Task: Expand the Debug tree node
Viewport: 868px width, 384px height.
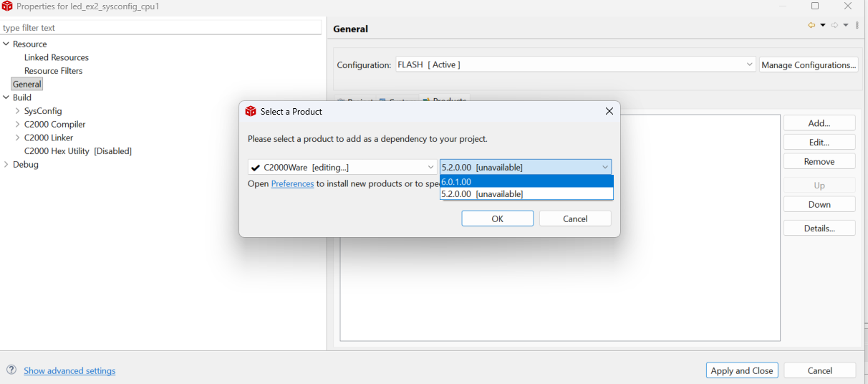Action: [6, 164]
